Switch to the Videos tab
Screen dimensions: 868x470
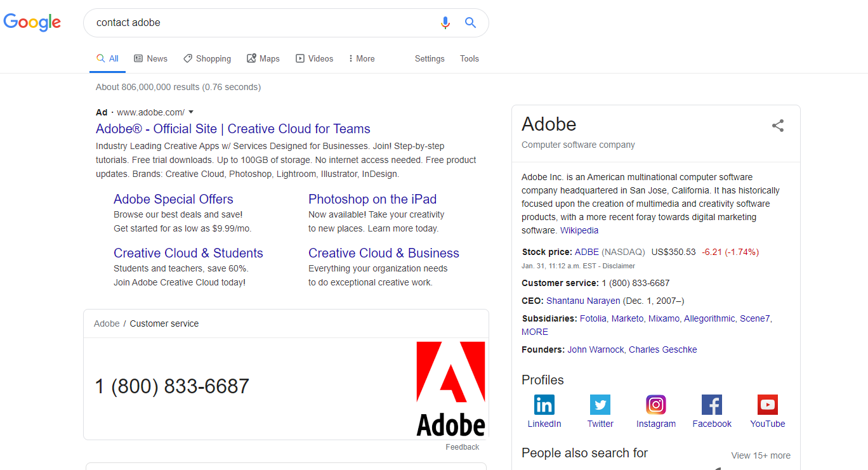314,58
